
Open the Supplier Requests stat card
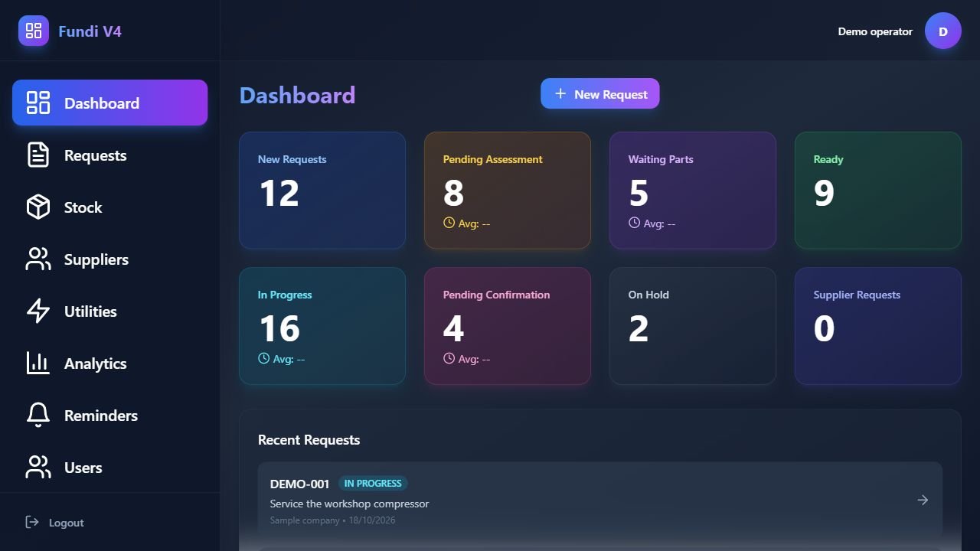[x=878, y=326]
